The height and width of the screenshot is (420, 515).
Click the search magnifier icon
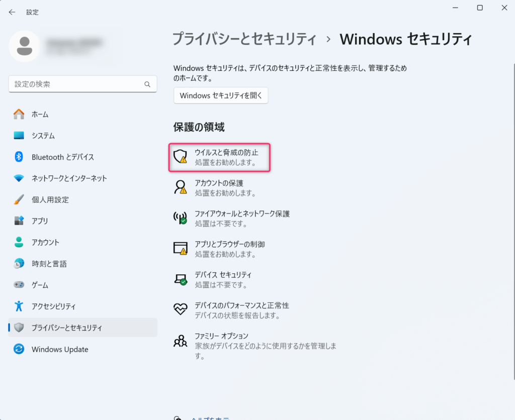pyautogui.click(x=147, y=84)
